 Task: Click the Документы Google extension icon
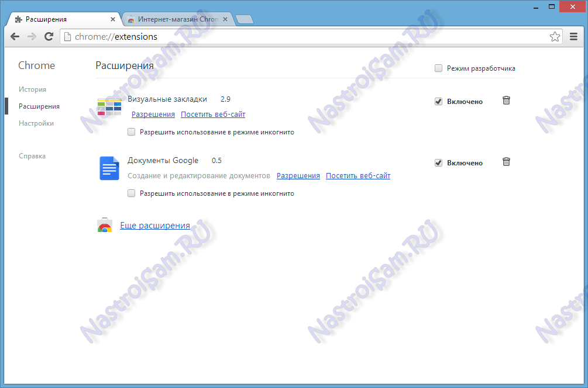click(x=109, y=168)
